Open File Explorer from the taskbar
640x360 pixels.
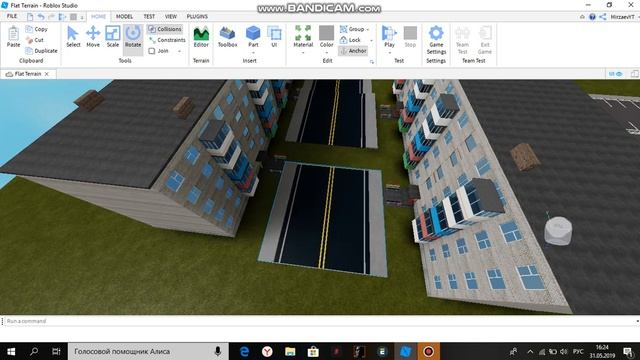290,351
